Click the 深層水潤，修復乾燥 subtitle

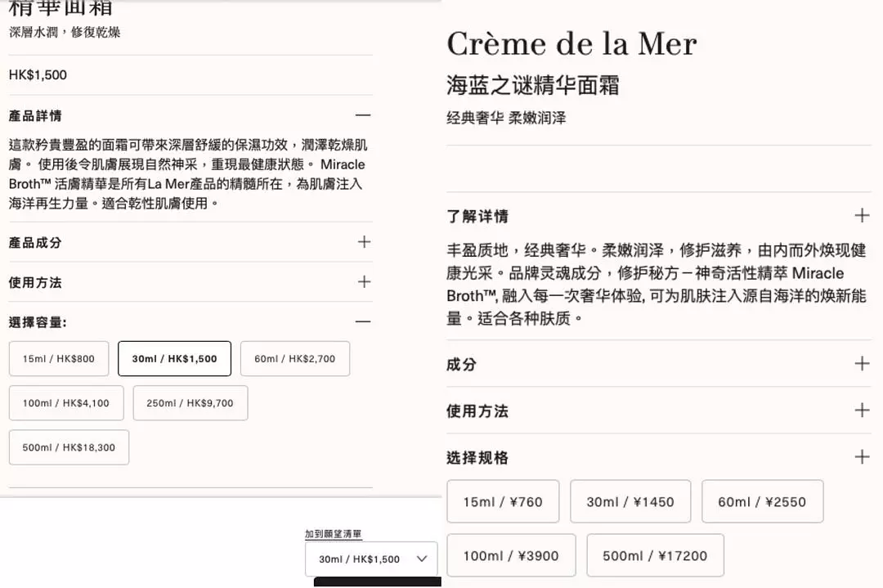point(65,32)
